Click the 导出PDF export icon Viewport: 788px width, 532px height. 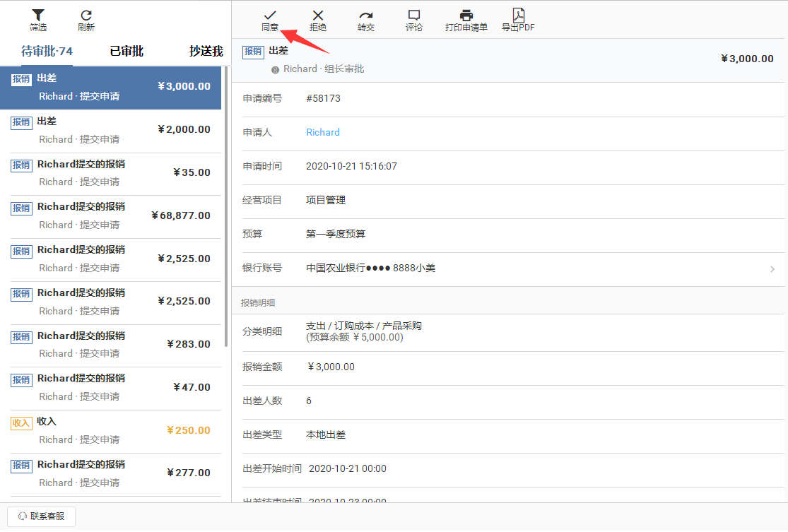[x=518, y=15]
